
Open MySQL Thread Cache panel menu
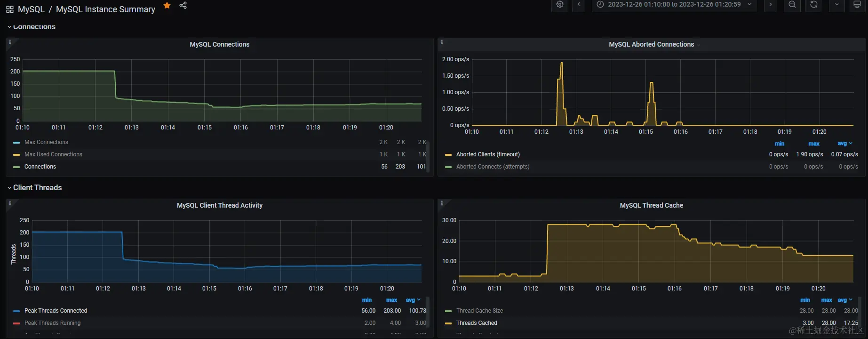tap(651, 205)
